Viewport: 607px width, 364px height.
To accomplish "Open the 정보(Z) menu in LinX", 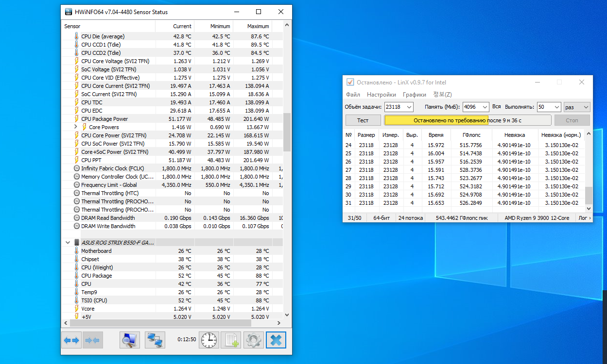I will click(442, 95).
